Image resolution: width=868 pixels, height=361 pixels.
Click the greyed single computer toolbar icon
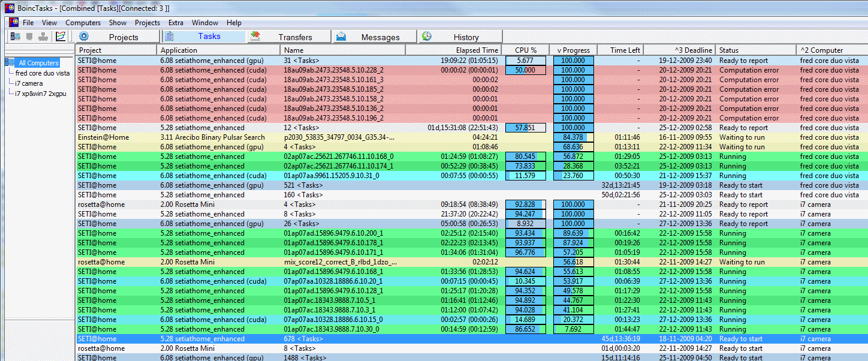(29, 37)
